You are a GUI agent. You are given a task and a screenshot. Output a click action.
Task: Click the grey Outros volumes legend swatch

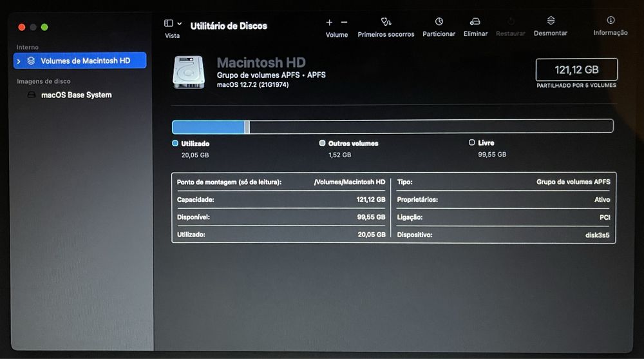click(322, 143)
